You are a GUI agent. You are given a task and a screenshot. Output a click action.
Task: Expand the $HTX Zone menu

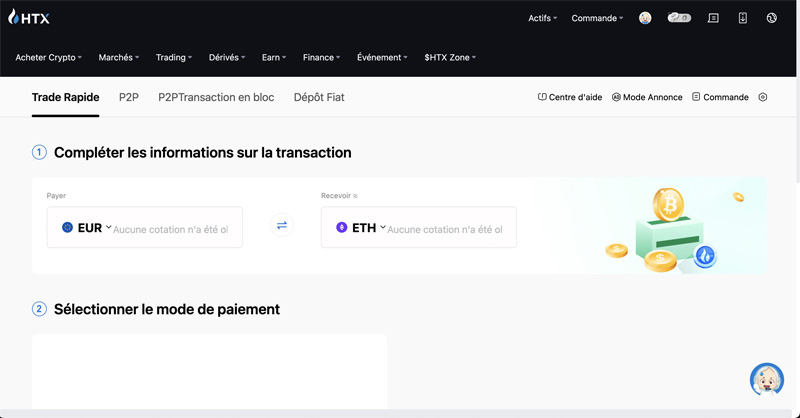click(x=449, y=58)
